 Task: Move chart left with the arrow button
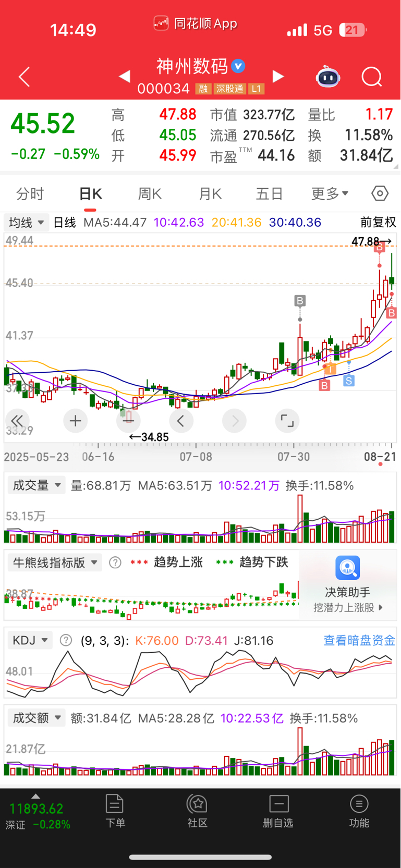coord(181,421)
